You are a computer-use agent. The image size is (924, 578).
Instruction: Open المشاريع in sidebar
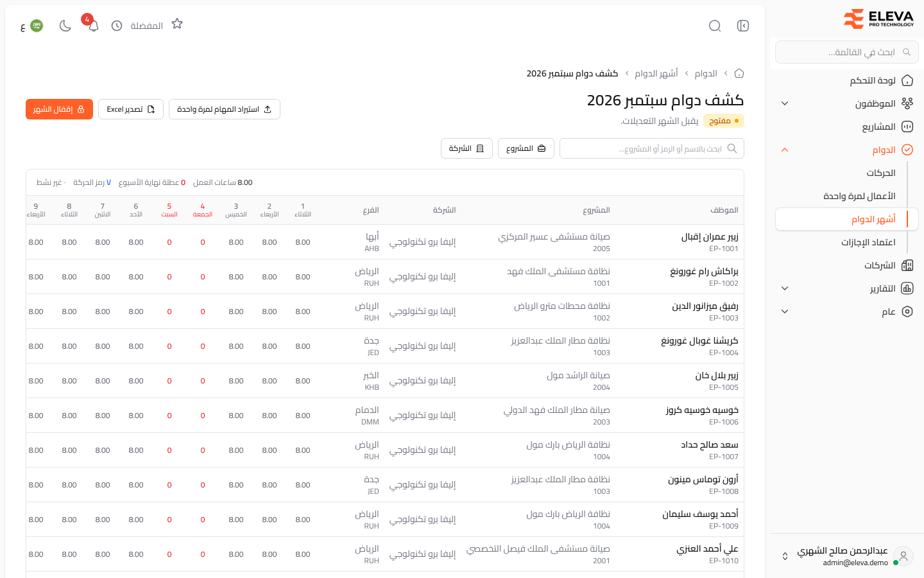click(847, 127)
